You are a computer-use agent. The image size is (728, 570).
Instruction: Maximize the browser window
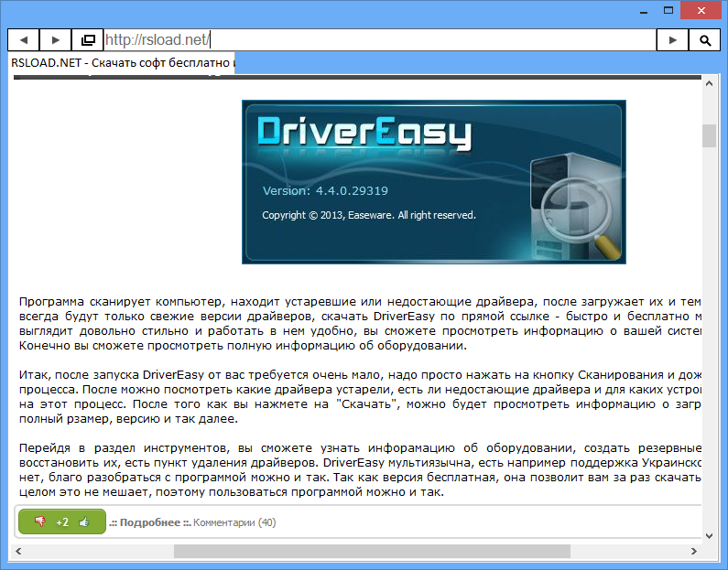(x=668, y=10)
